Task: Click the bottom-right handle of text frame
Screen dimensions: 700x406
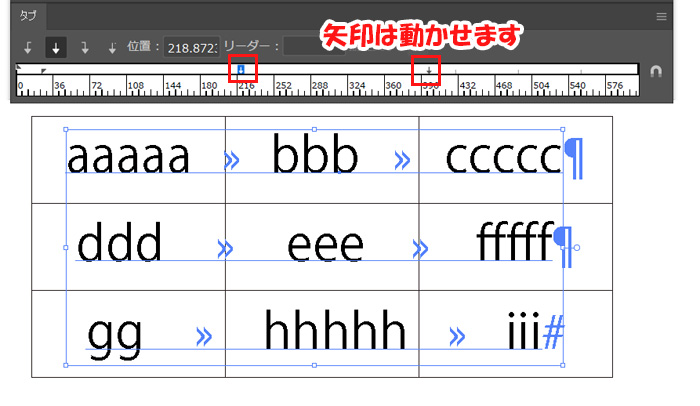Action: coord(562,365)
